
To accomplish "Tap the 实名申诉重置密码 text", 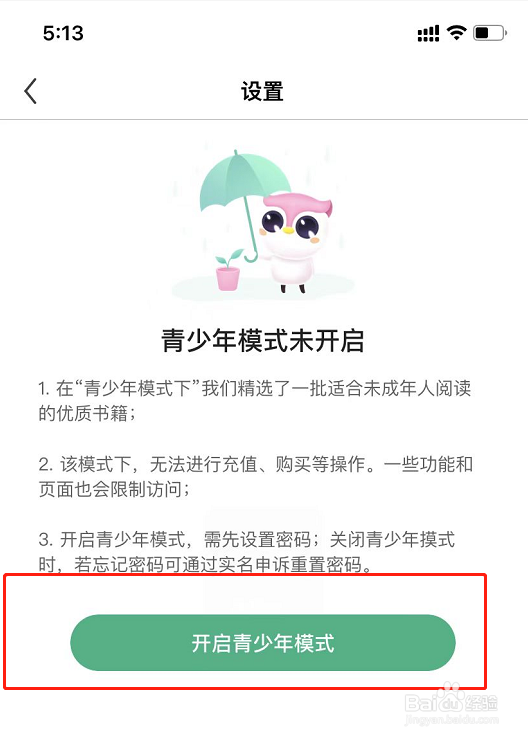I will point(289,563).
